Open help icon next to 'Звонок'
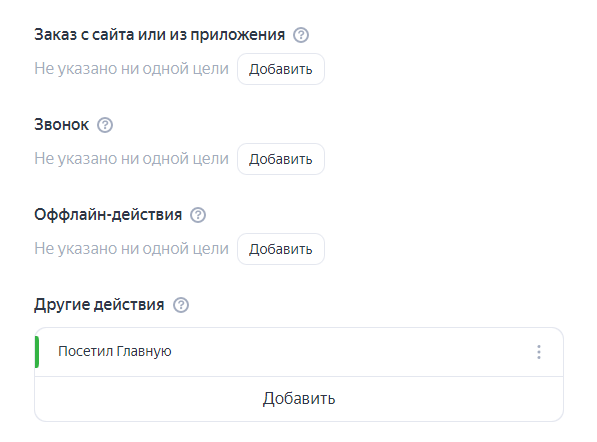 (x=105, y=125)
